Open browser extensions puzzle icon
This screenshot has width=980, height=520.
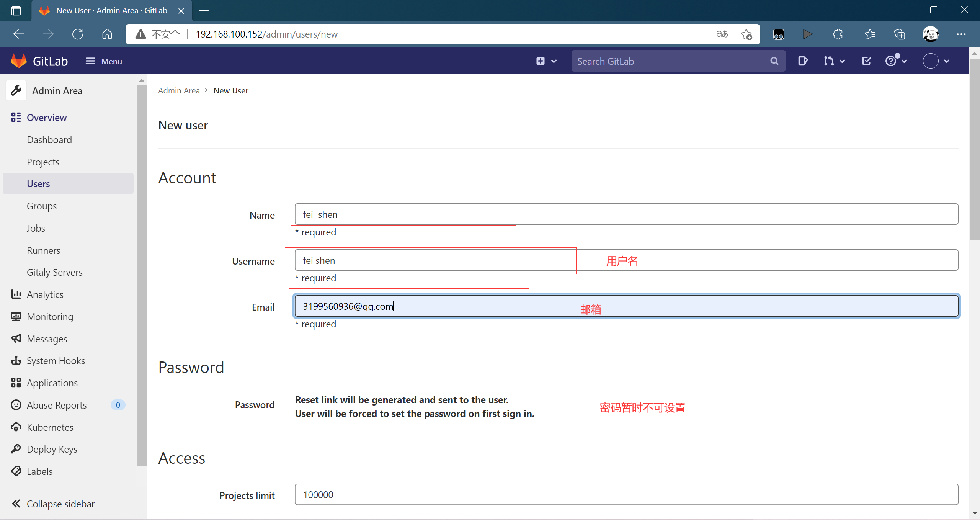click(838, 34)
